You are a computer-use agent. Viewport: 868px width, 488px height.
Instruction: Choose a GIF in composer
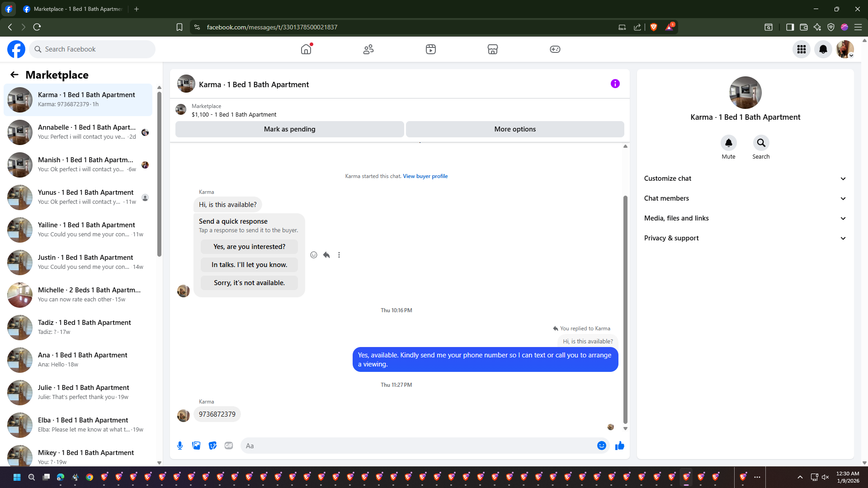[229, 446]
